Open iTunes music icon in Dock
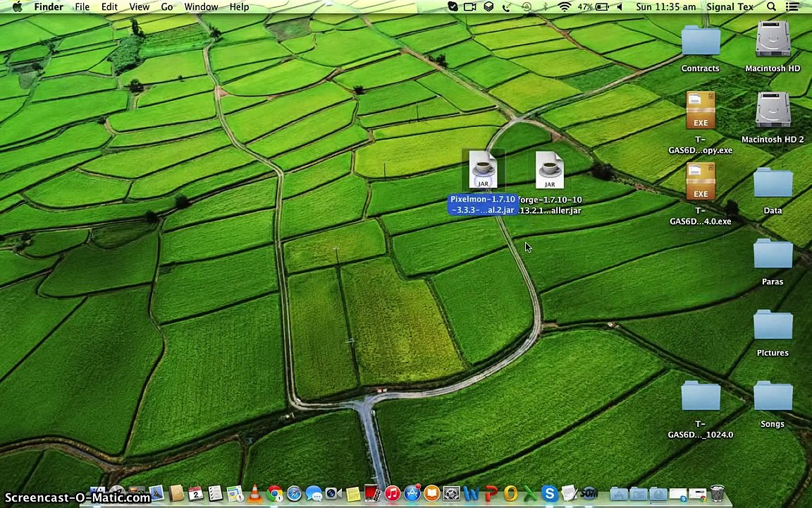 (393, 494)
